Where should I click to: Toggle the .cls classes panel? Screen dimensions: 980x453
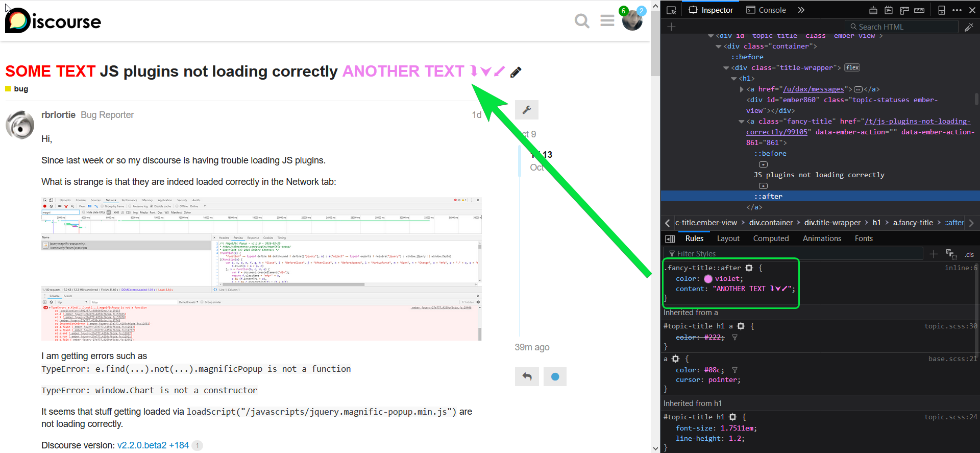click(x=969, y=254)
